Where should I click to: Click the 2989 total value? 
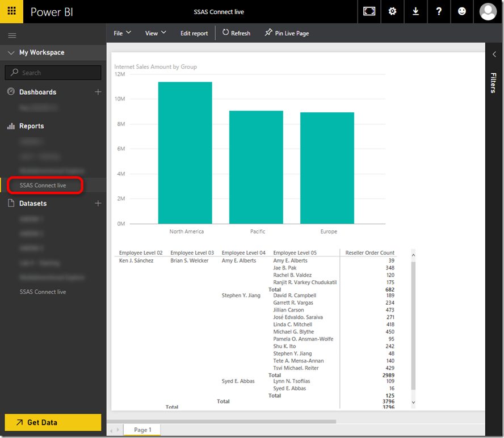[388, 375]
